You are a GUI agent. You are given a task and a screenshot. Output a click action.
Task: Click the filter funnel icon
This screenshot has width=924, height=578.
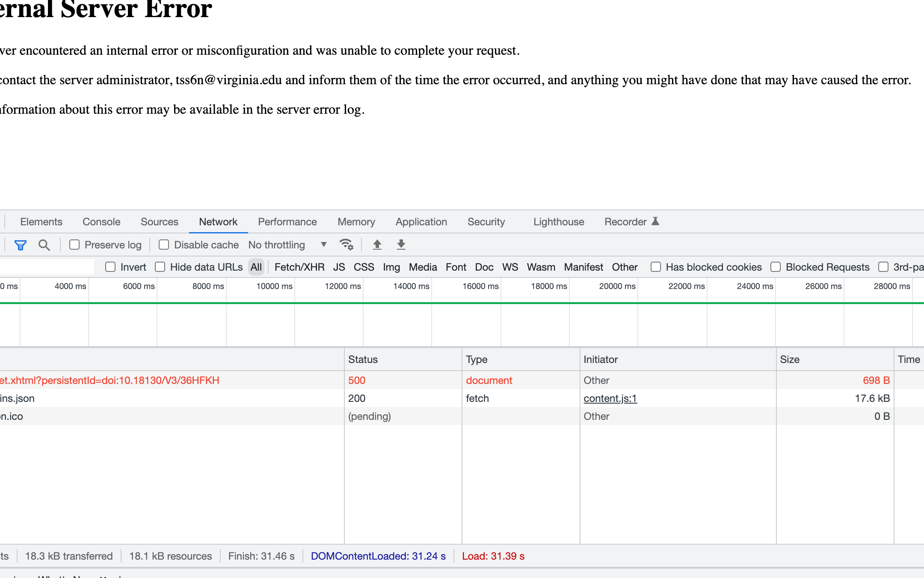click(x=20, y=245)
